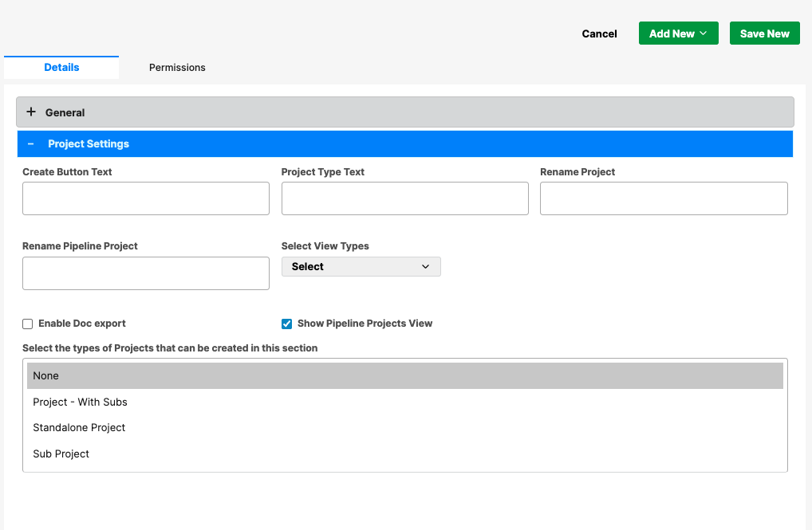Focus the Rename Pipeline Project field
Screen dimensions: 812x530
click(146, 273)
